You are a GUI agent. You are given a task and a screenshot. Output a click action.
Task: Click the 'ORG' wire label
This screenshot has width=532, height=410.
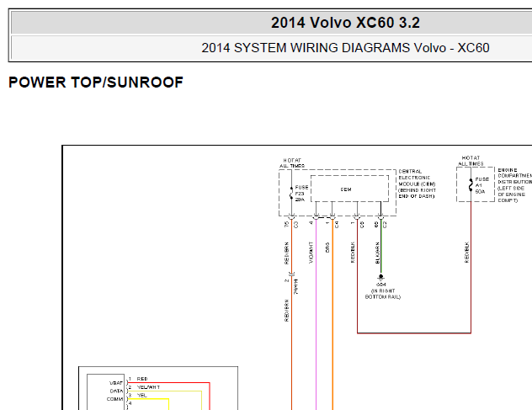(x=327, y=248)
